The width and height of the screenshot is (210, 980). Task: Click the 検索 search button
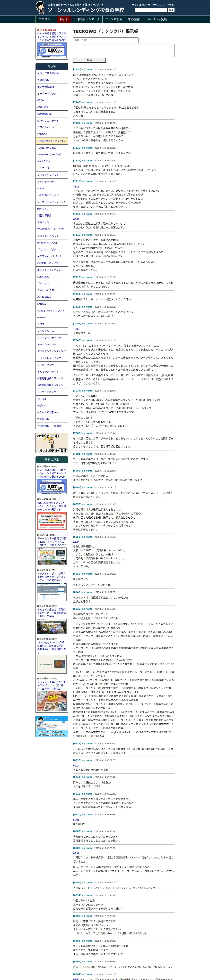171,10
